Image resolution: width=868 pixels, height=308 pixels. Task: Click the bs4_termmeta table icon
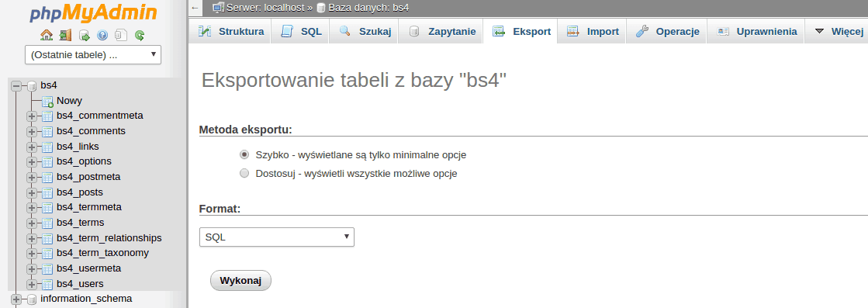(x=47, y=208)
